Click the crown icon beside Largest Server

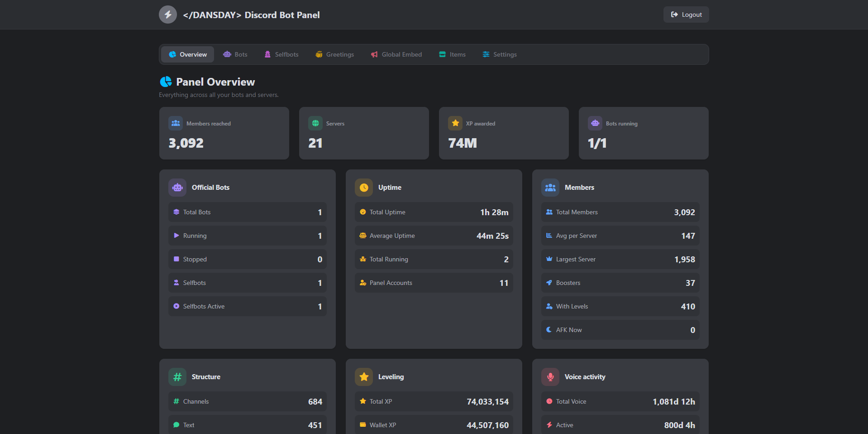[x=549, y=259]
